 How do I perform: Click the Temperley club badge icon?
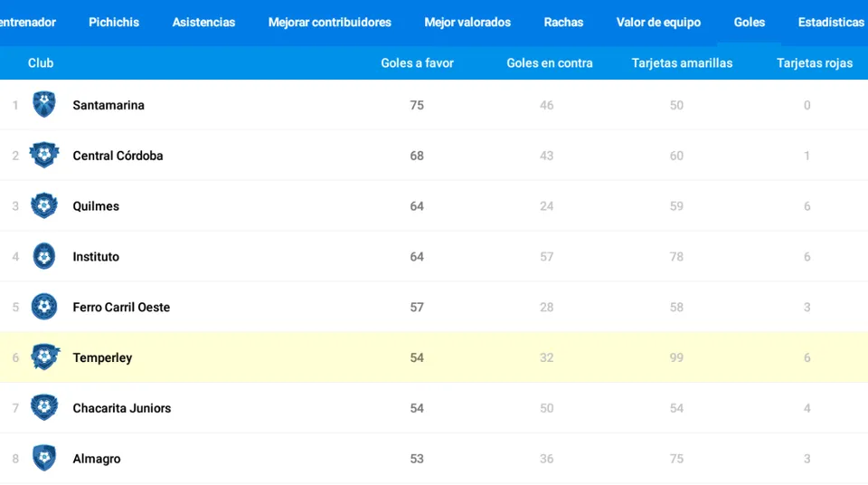44,357
